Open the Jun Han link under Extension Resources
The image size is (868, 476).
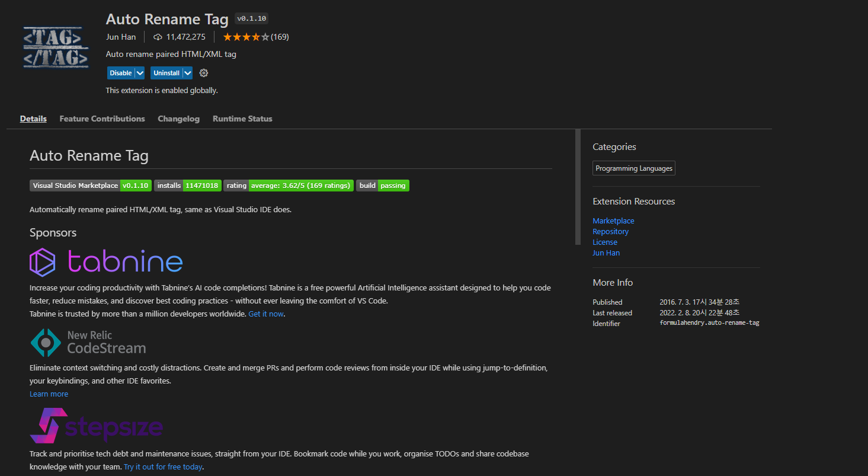(606, 253)
